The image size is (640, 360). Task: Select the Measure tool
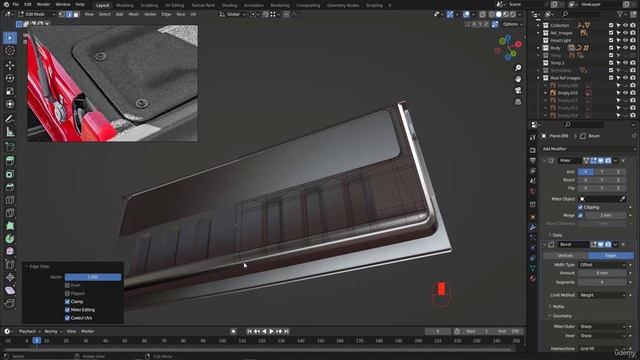click(x=10, y=132)
